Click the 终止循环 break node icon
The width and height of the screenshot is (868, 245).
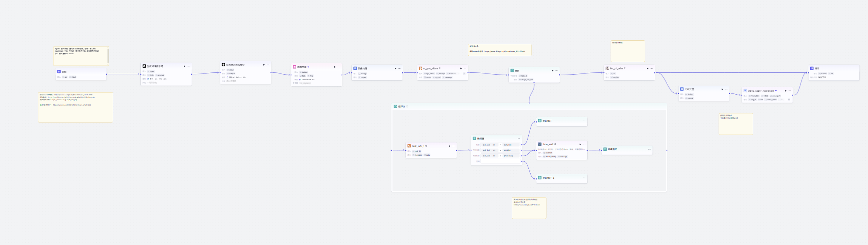click(x=540, y=121)
